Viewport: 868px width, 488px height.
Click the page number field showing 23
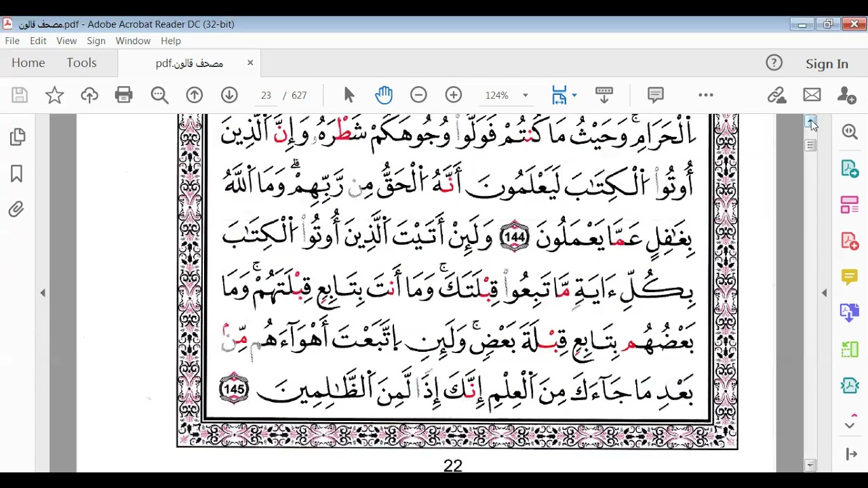click(x=265, y=96)
